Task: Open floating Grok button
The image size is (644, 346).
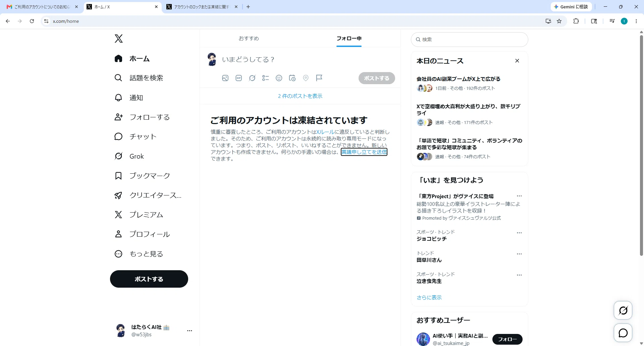Action: (623, 310)
